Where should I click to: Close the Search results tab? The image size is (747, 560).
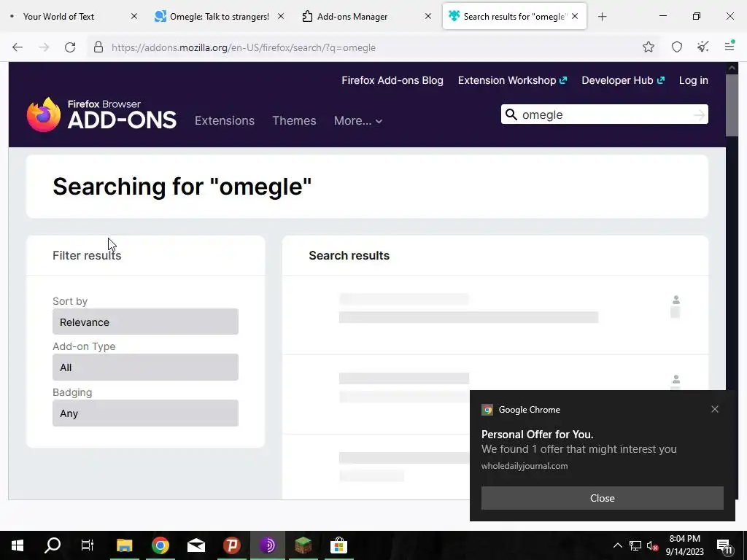coord(575,16)
